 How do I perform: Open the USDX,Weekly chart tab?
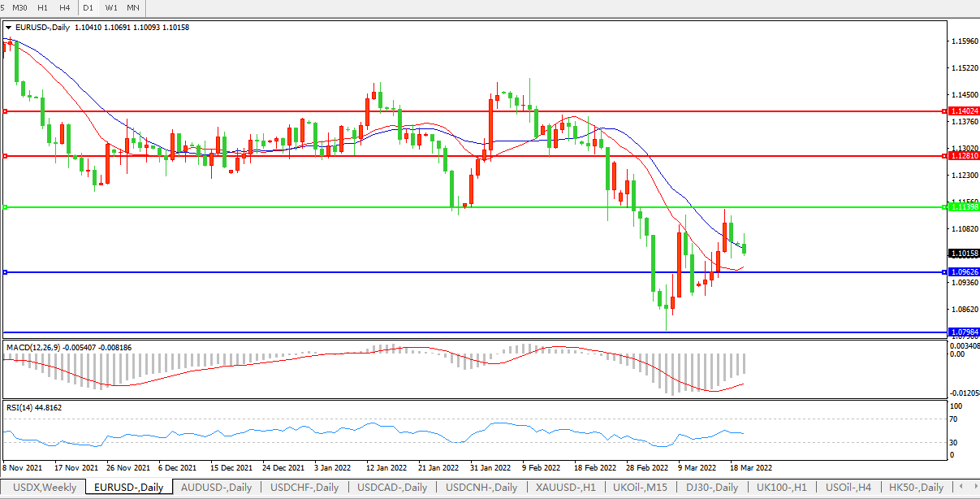tap(45, 488)
